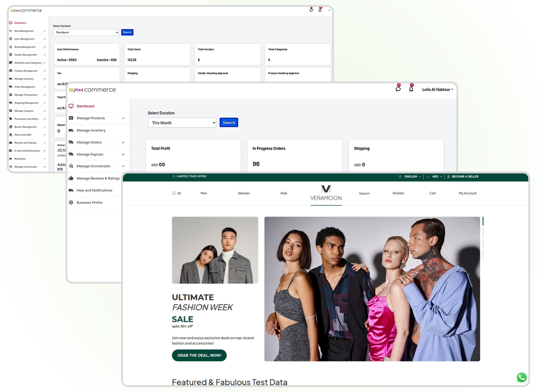Select the Manage Payouts icon in the sidebar
Screen dimensions: 537x392
pyautogui.click(x=71, y=154)
